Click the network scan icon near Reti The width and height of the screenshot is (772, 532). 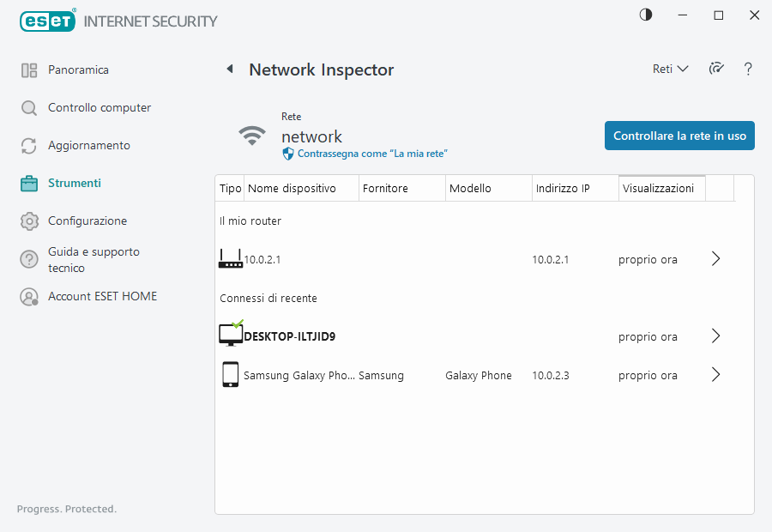point(716,70)
